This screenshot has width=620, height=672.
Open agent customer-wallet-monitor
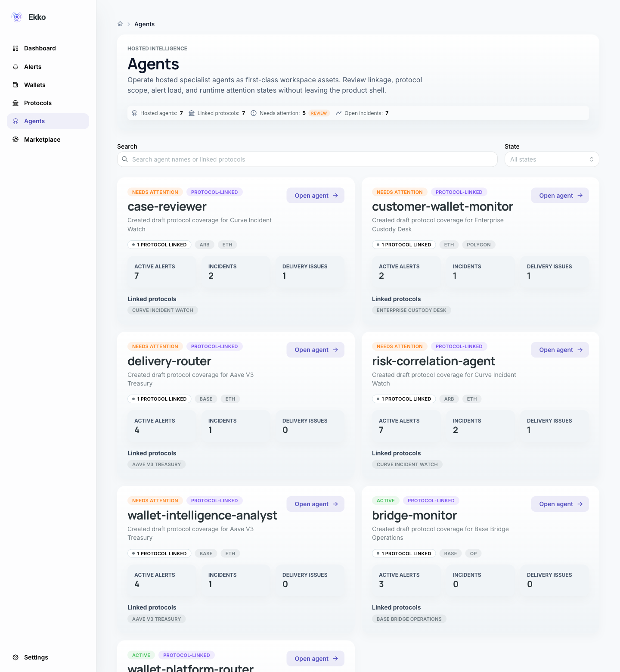click(560, 196)
